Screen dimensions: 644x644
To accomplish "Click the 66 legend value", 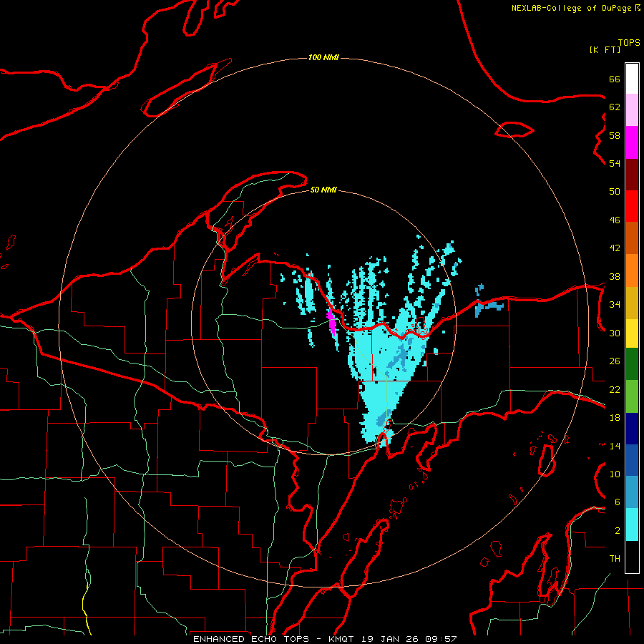I will click(615, 79).
